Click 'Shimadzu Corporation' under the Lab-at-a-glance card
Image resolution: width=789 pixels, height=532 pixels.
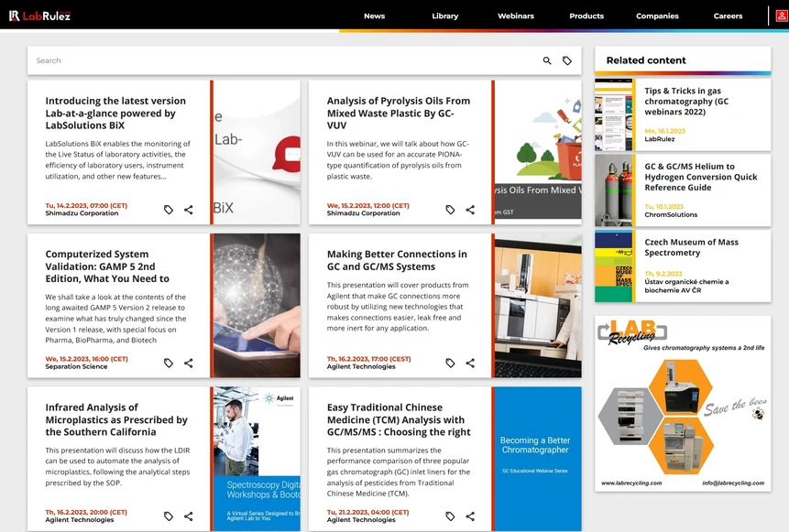[82, 213]
